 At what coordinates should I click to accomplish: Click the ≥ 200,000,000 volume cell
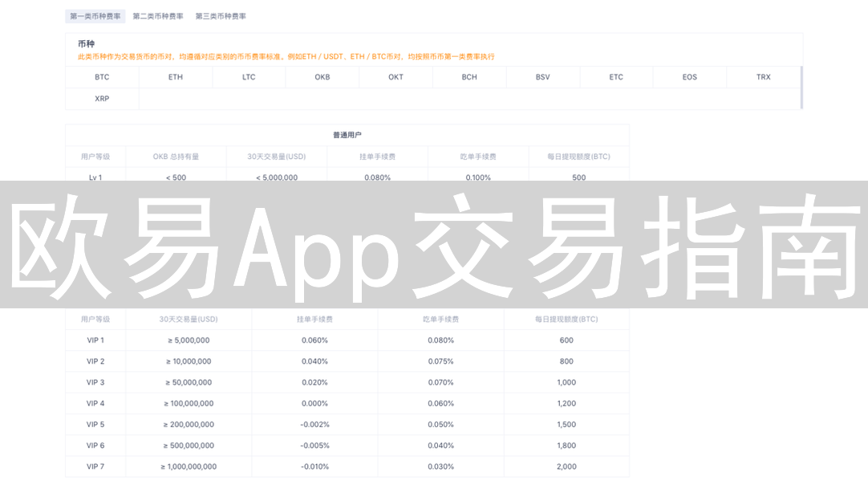189,425
